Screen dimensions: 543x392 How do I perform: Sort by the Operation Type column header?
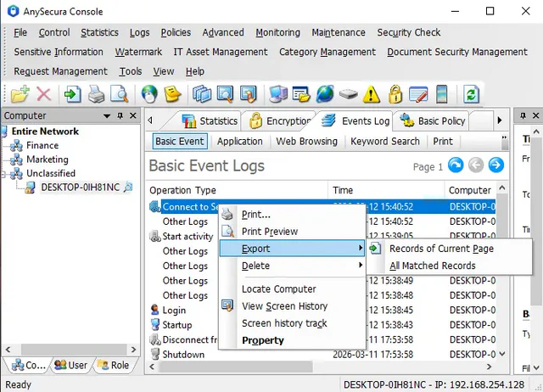click(x=238, y=190)
